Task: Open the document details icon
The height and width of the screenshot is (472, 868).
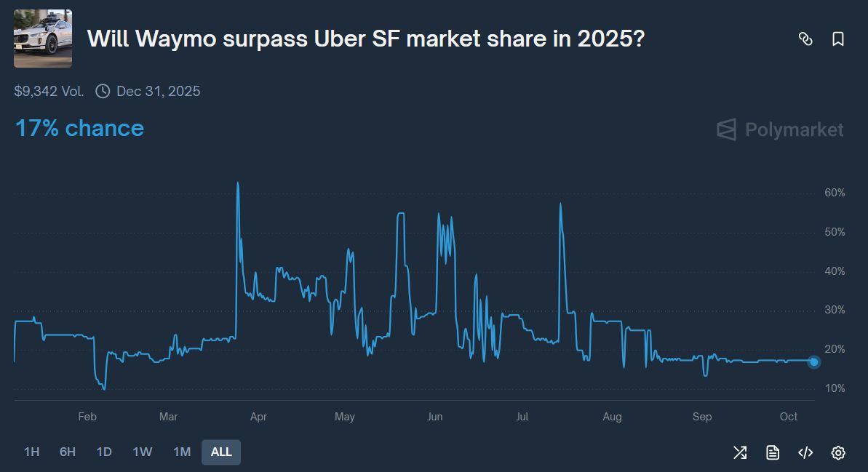Action: pyautogui.click(x=773, y=452)
